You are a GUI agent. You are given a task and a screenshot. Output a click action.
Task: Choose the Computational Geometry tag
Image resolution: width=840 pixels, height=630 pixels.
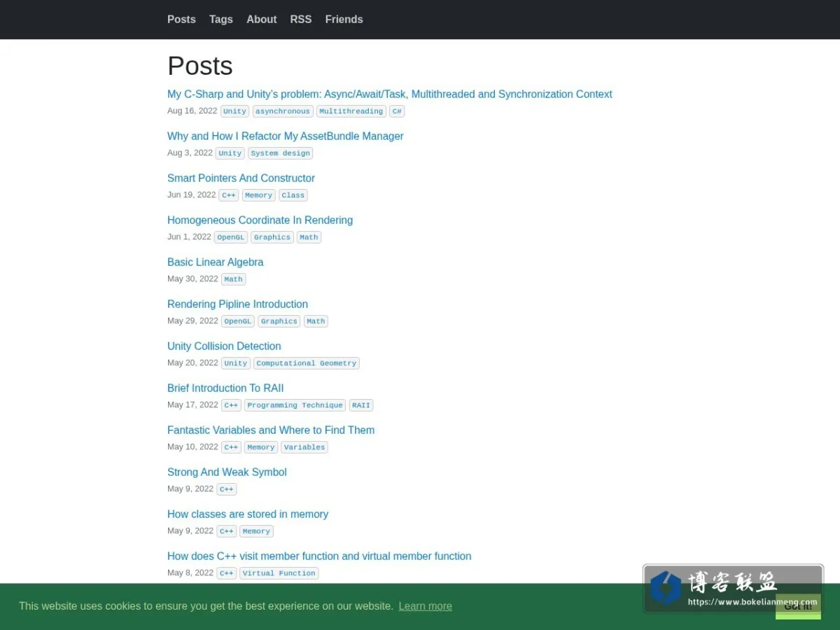pyautogui.click(x=307, y=363)
